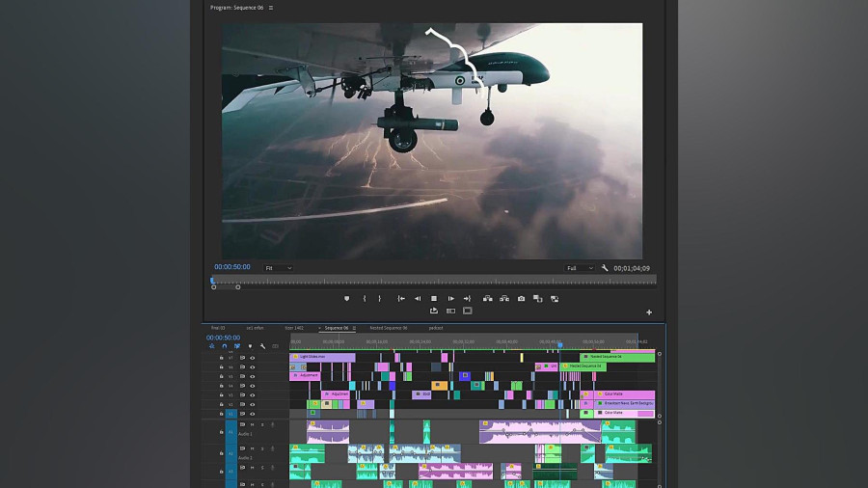Toggle Linked Selection in timeline
The width and height of the screenshot is (868, 488).
237,346
